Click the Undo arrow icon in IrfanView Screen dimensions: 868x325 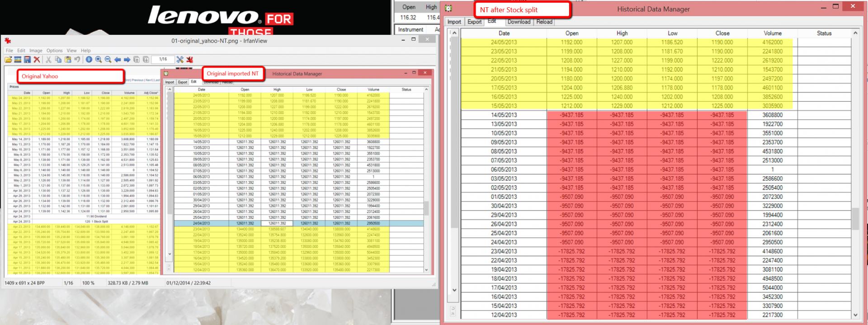[77, 60]
